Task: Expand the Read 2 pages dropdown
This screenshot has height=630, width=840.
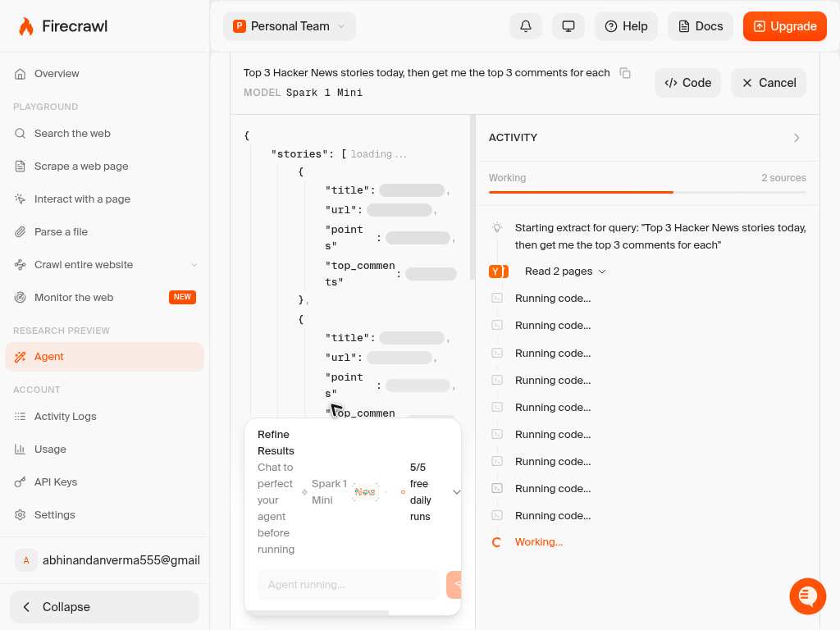Action: point(565,272)
